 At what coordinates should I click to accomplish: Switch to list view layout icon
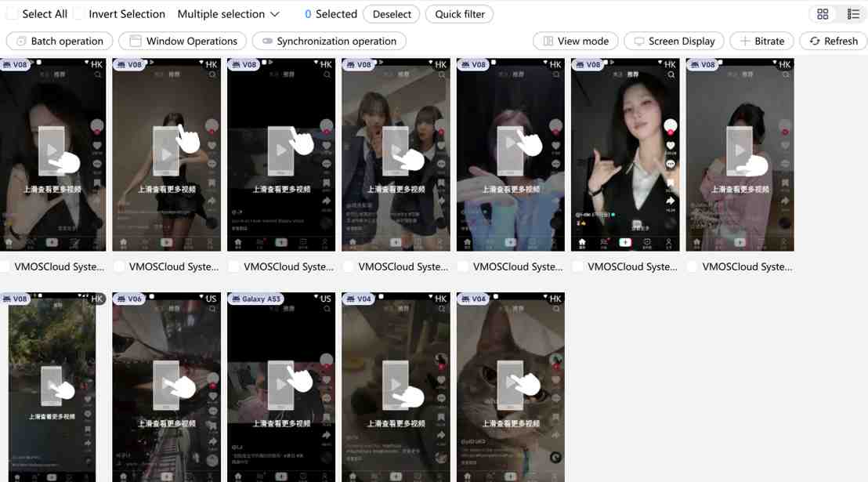click(853, 14)
